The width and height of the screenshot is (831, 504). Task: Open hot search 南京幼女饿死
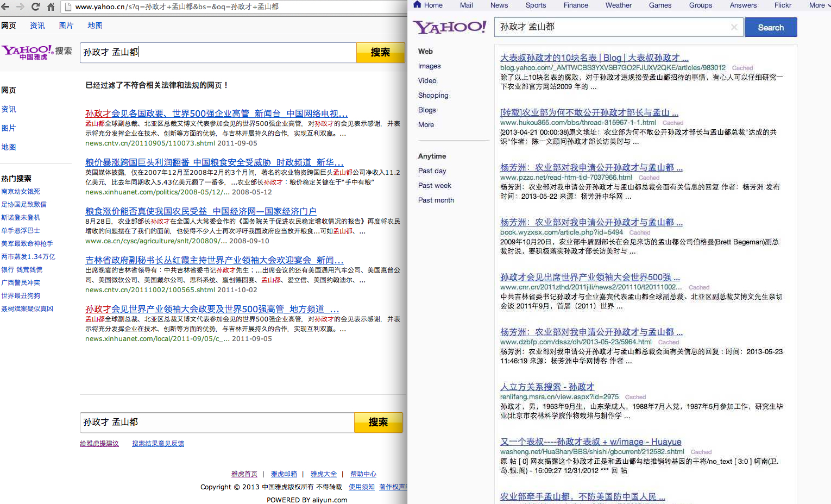pos(21,192)
